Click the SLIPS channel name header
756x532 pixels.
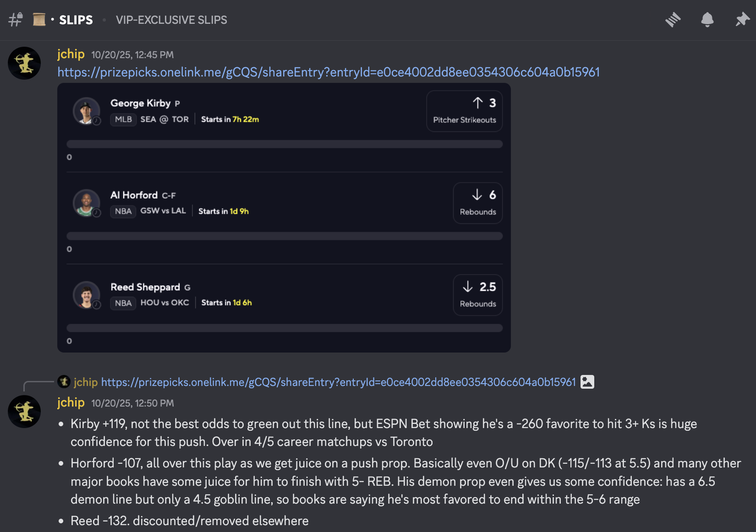click(76, 20)
